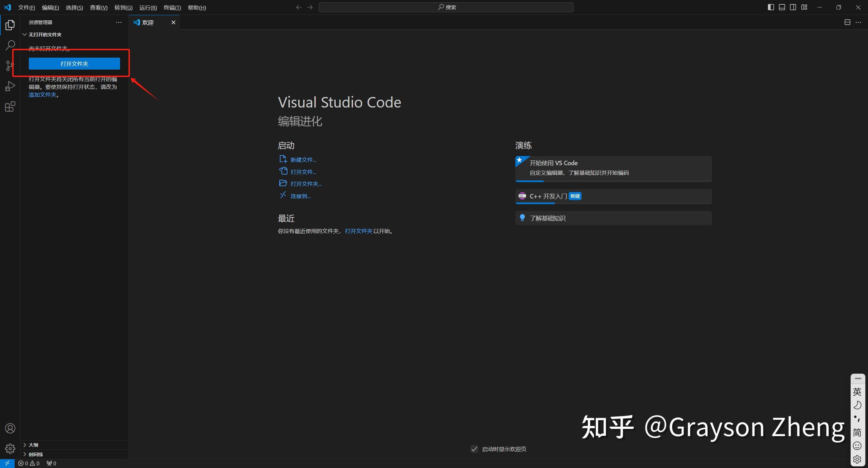Click the 连接到 remote icon under 启动
This screenshot has width=868, height=468.
pos(283,195)
